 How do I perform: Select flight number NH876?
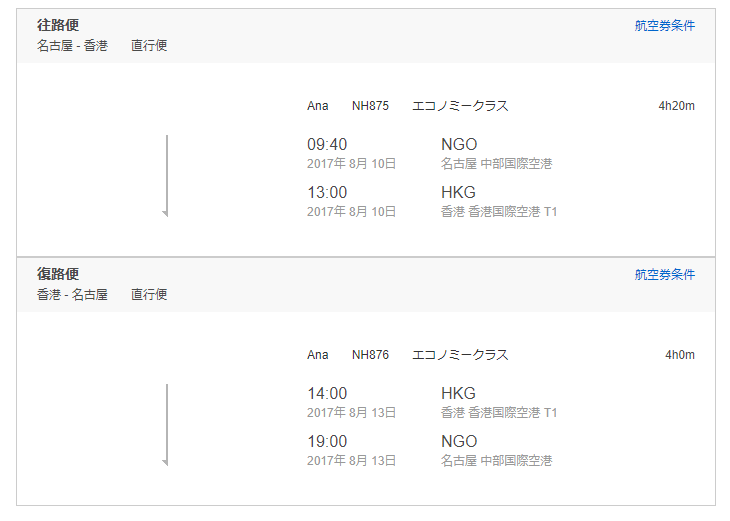(370, 355)
